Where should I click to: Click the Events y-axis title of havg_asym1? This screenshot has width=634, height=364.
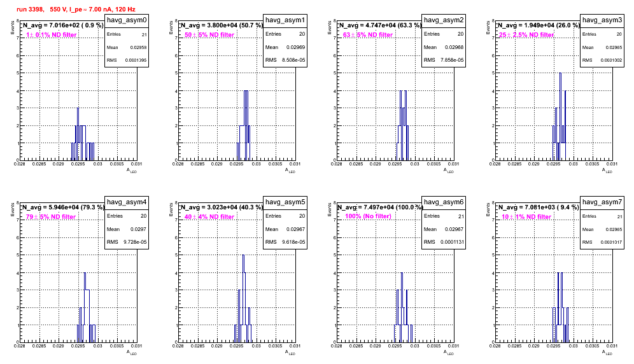[x=171, y=27]
